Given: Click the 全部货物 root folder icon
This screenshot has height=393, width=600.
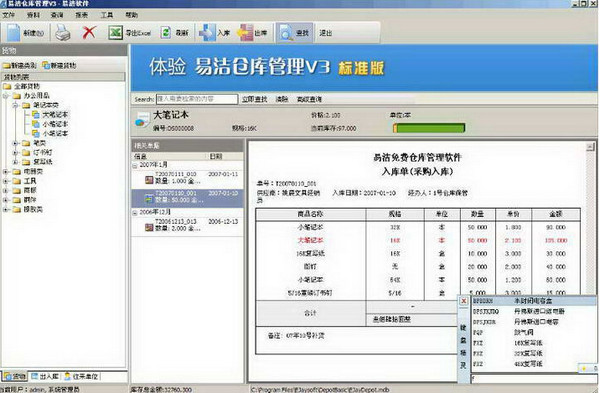Looking at the screenshot, I should pyautogui.click(x=7, y=86).
